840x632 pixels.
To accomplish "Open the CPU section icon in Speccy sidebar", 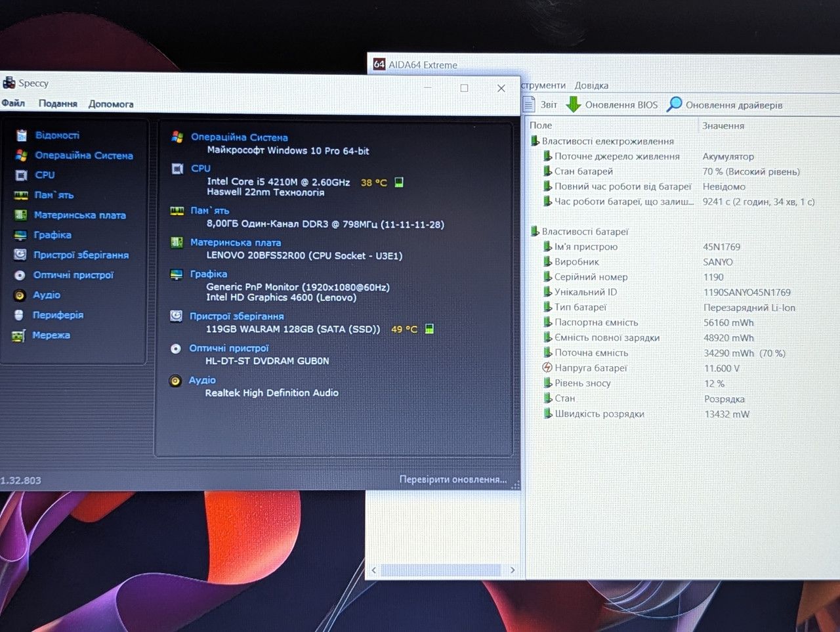I will point(22,175).
